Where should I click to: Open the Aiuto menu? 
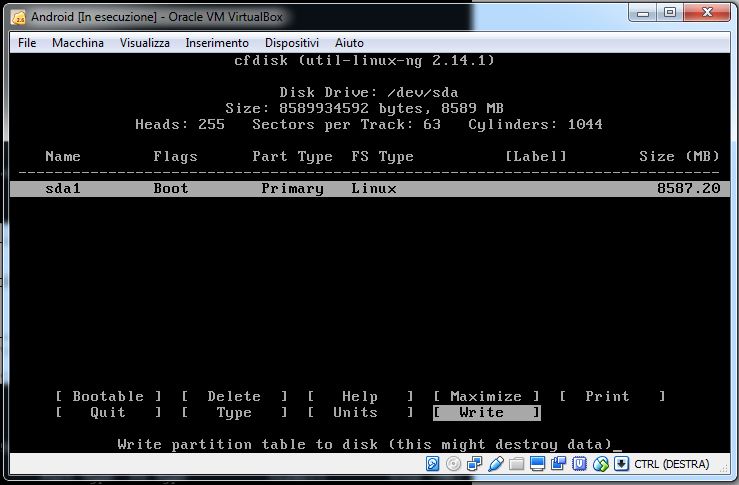pos(349,43)
